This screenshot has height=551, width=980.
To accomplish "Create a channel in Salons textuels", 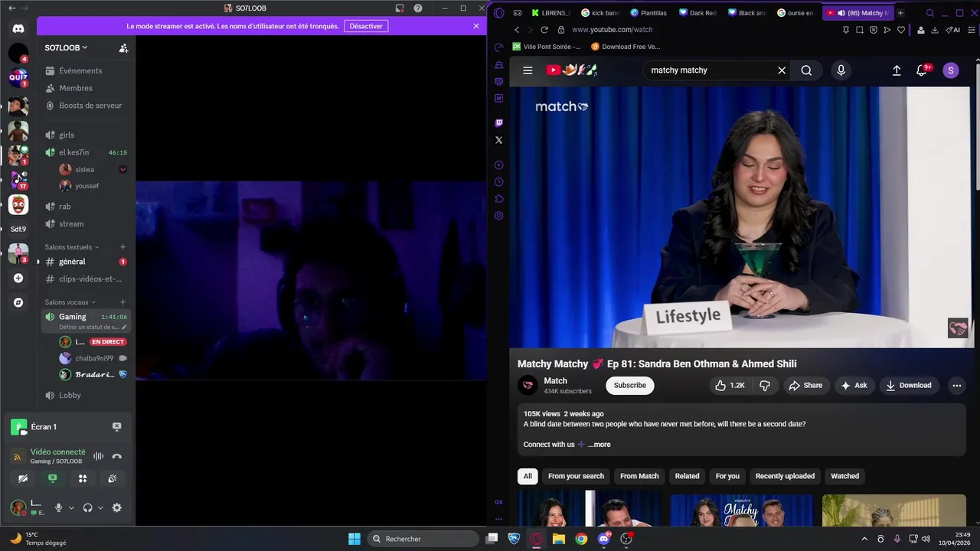I will pos(122,247).
